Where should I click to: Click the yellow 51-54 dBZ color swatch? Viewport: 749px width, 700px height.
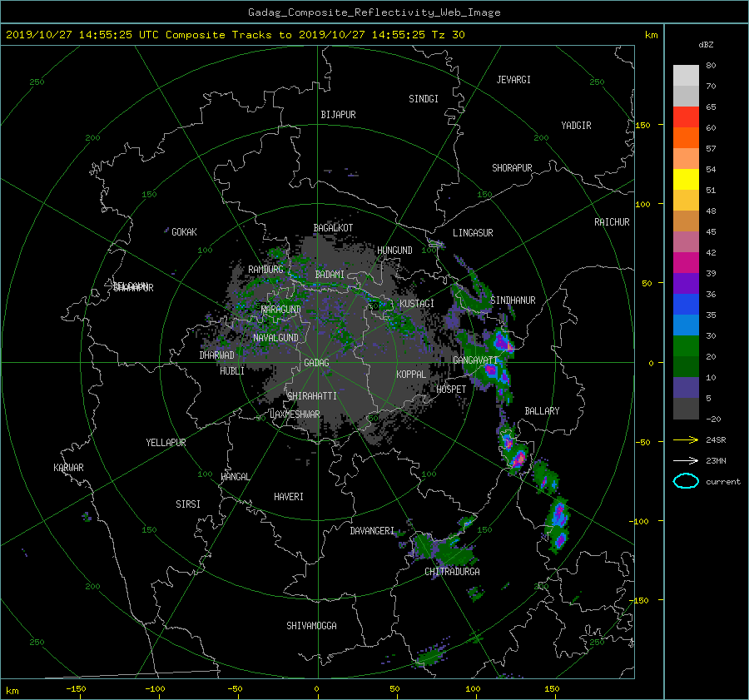click(686, 180)
